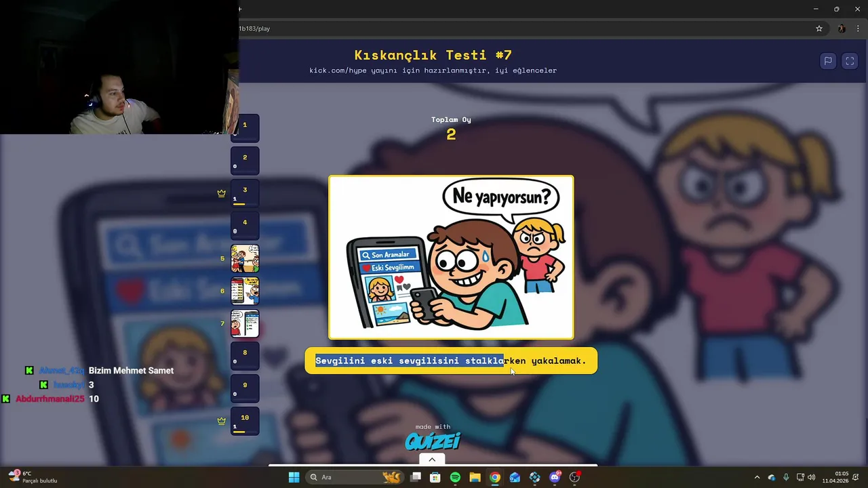Screen dimensions: 868x488
Task: Select rating card number 4
Action: pyautogui.click(x=245, y=226)
